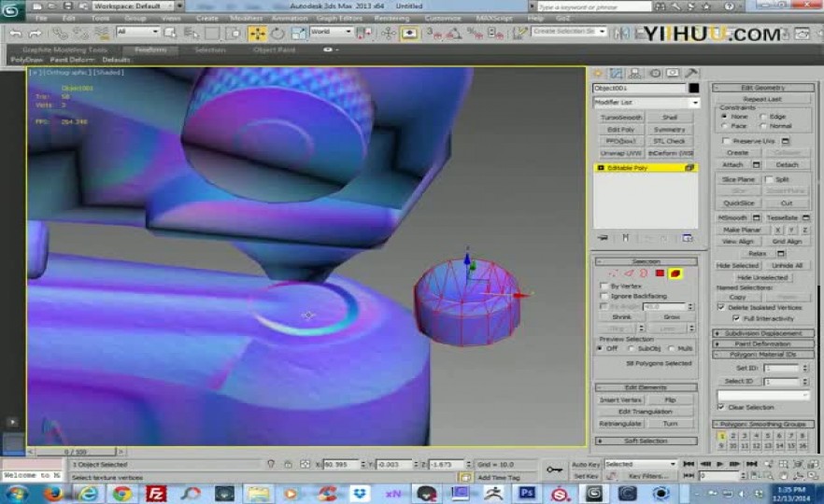Open the Motion command panel tab
This screenshot has height=504, width=824.
pos(655,74)
